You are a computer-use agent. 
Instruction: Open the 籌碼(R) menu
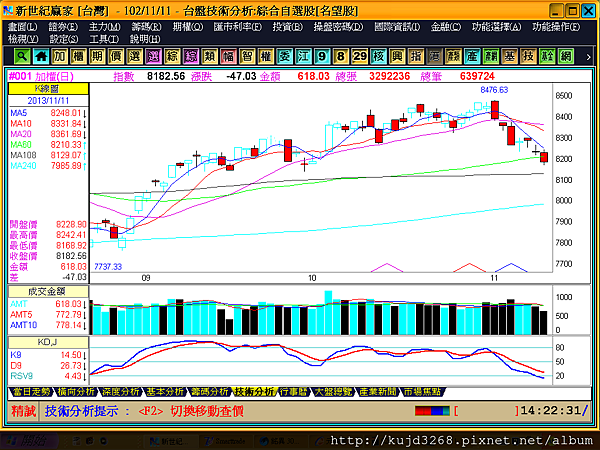146,27
